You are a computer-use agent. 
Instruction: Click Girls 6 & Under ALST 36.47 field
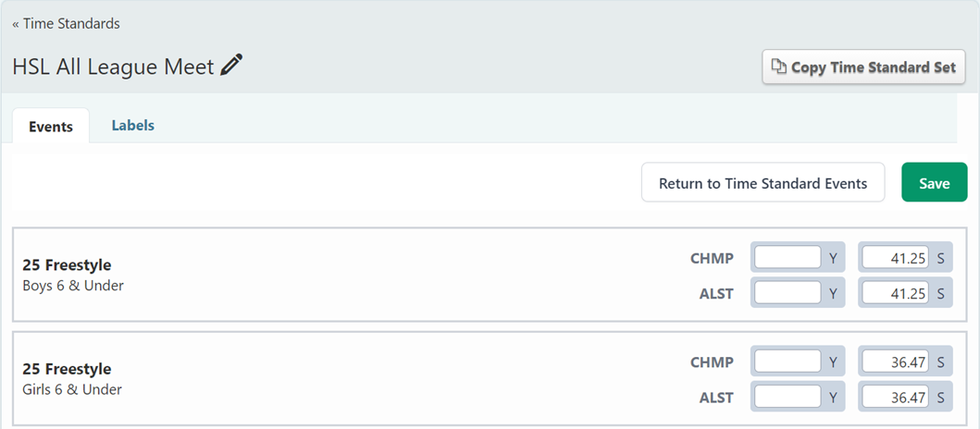coord(895,398)
